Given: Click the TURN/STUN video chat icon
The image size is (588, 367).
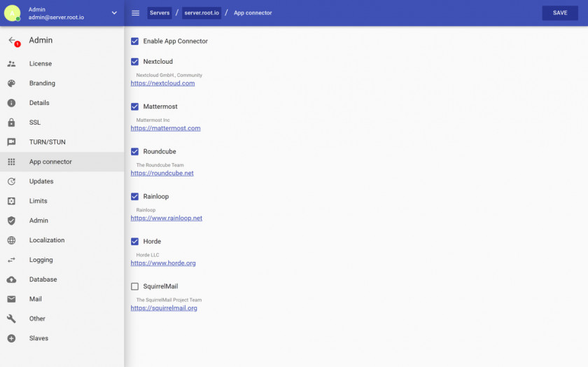Looking at the screenshot, I should pos(12,142).
